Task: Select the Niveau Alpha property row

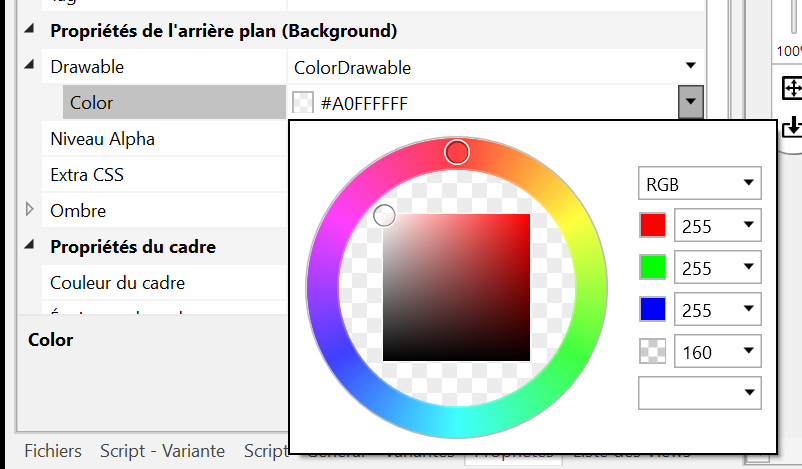Action: (x=103, y=139)
